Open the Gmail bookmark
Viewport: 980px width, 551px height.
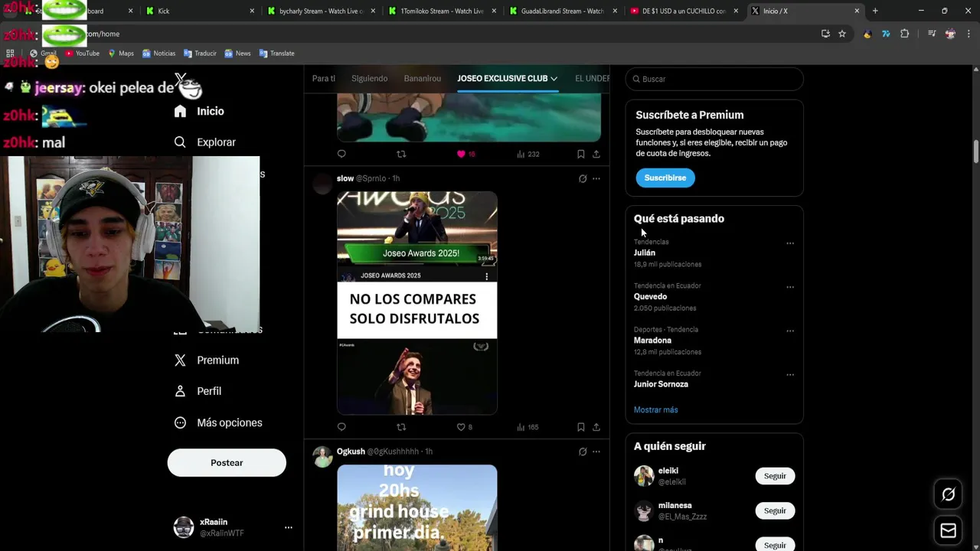point(43,54)
